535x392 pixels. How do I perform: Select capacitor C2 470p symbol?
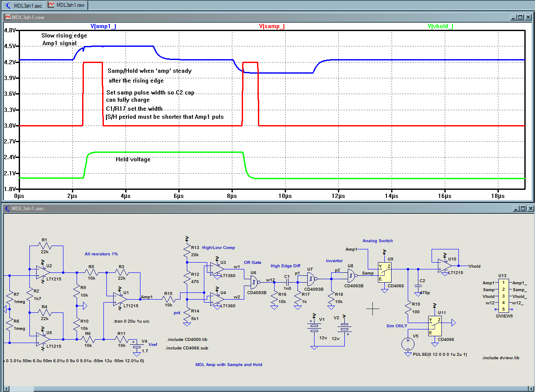(x=418, y=286)
